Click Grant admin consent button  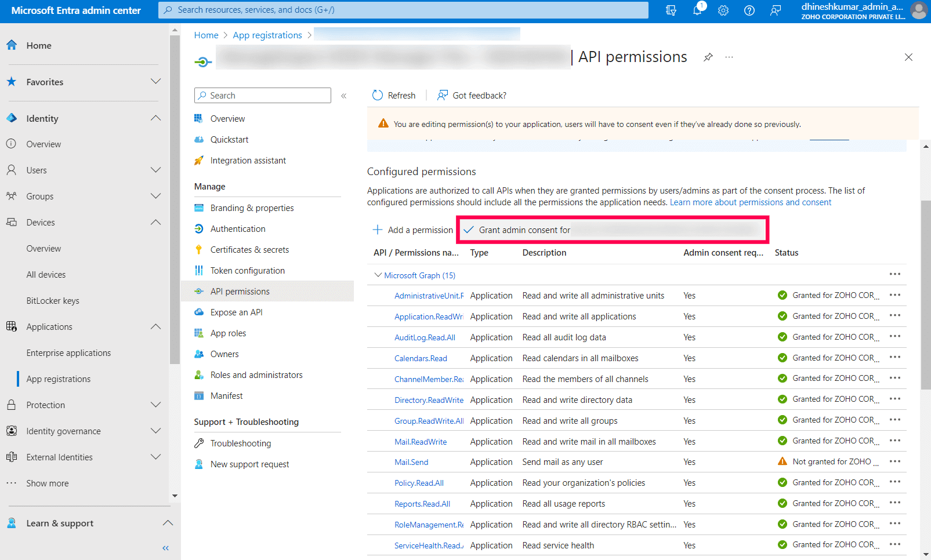pyautogui.click(x=612, y=230)
